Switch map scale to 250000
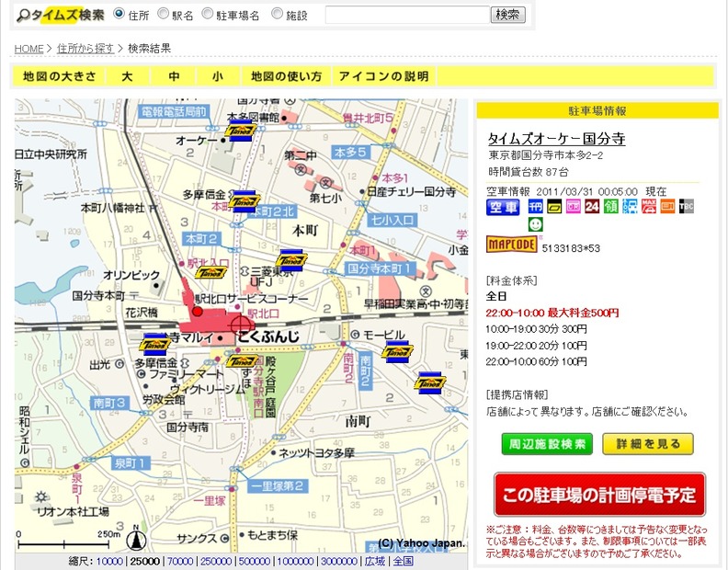Screen dimensions: 728x570 click(216, 561)
